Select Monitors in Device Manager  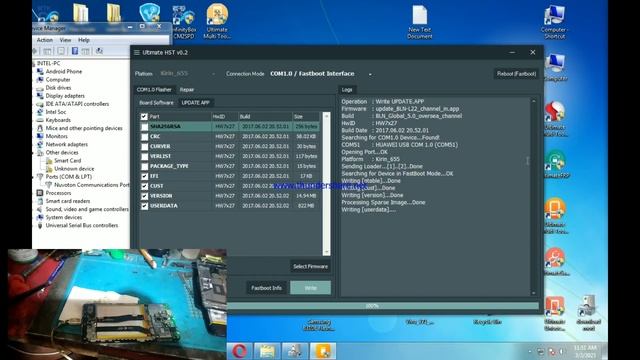click(x=56, y=136)
